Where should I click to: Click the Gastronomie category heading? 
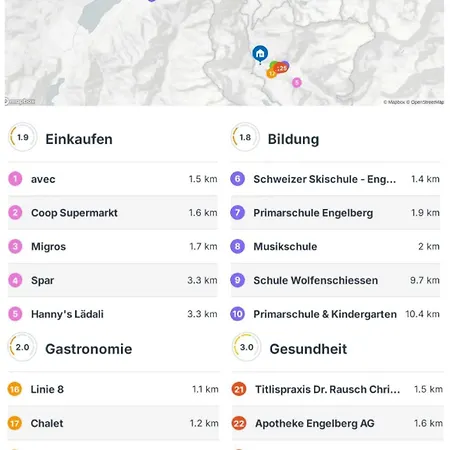89,349
